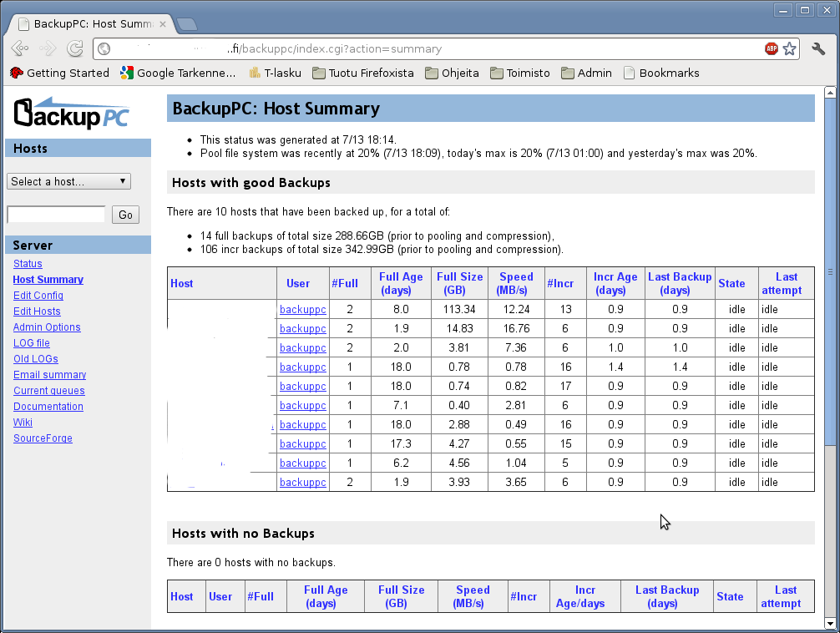The height and width of the screenshot is (633, 840).
Task: Close the BackupPC Host Summary tab
Action: pyautogui.click(x=163, y=24)
